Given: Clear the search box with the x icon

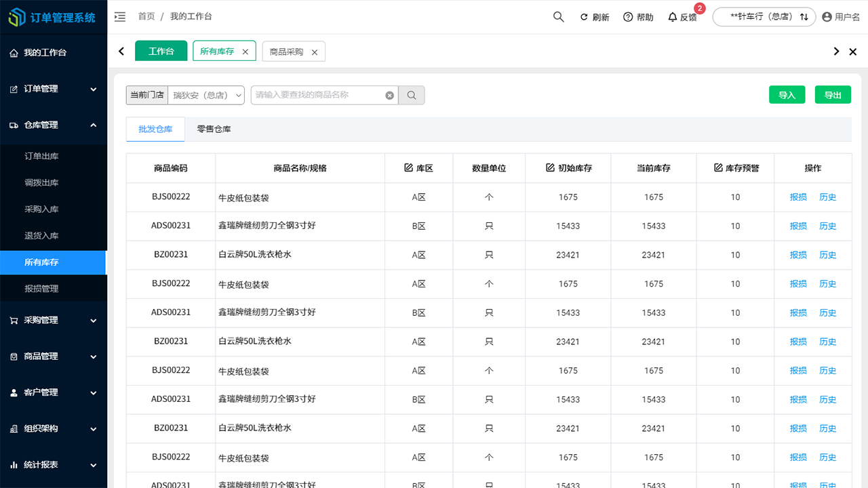Looking at the screenshot, I should coord(389,95).
